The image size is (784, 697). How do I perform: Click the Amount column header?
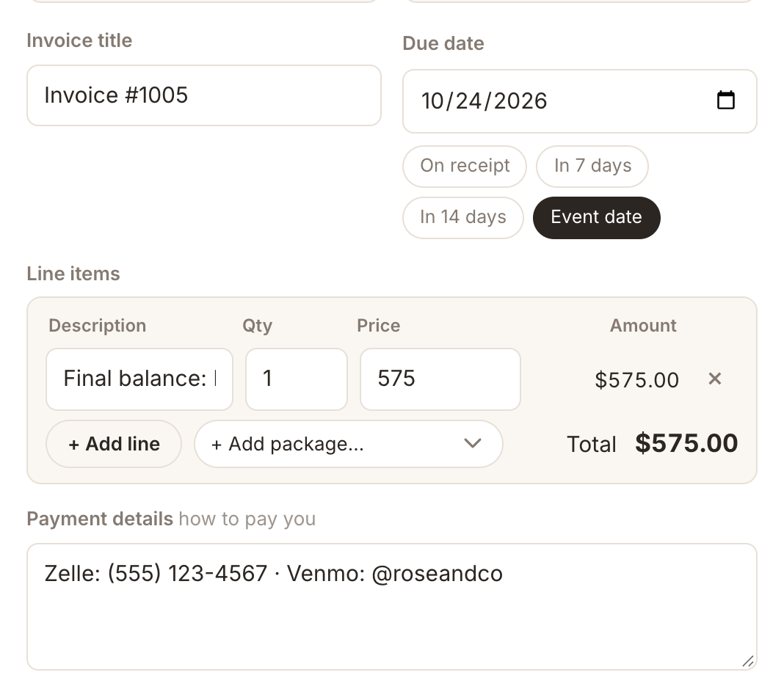tap(643, 326)
